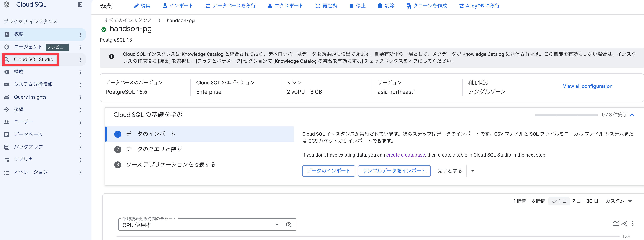Click the 構成 gear icon
Viewport: 644px width, 240px height.
click(7, 72)
